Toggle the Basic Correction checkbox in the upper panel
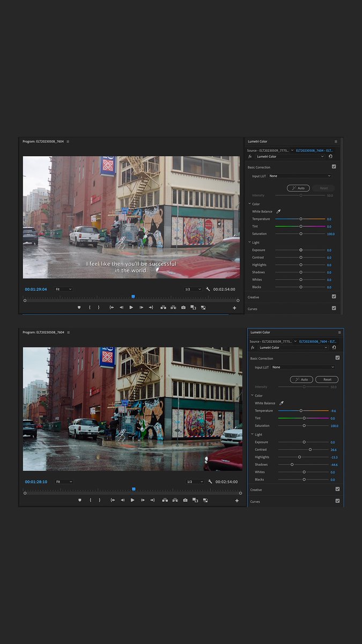 (334, 167)
